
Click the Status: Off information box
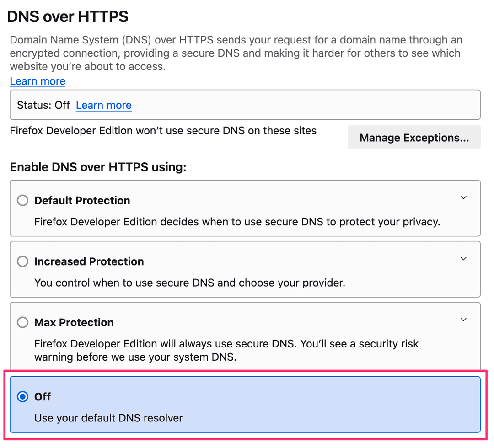coord(245,105)
